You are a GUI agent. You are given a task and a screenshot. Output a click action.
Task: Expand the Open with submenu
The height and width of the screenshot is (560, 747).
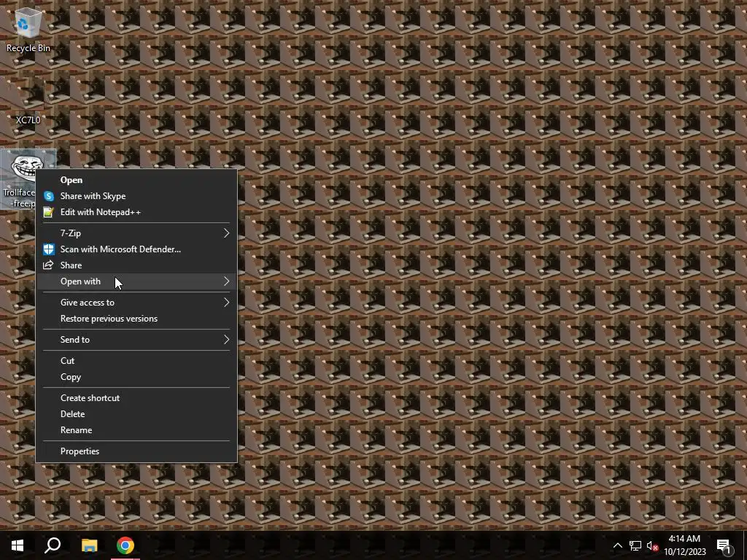coord(136,281)
